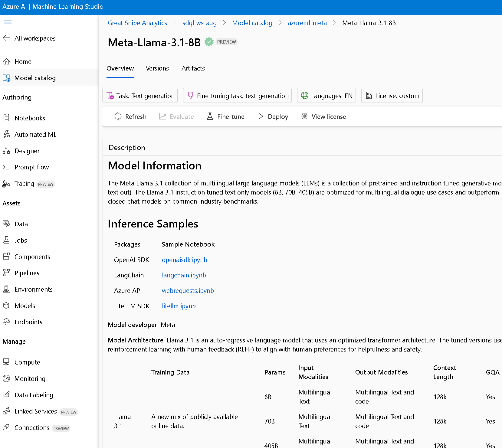Click the Fine-tune toolbar button

(x=226, y=116)
